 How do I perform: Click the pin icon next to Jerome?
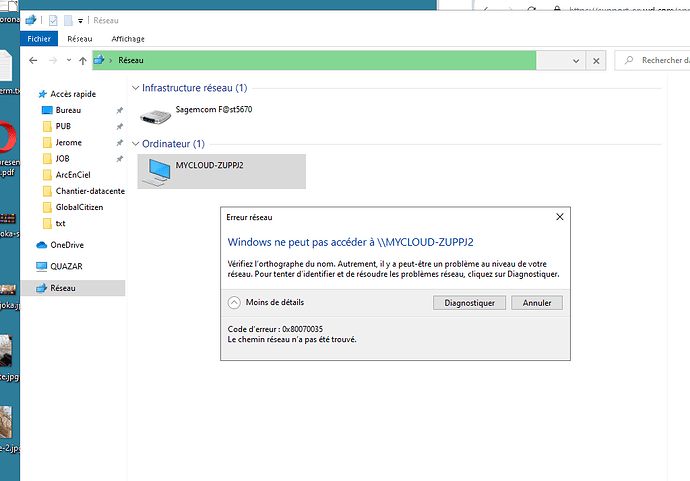[x=119, y=143]
